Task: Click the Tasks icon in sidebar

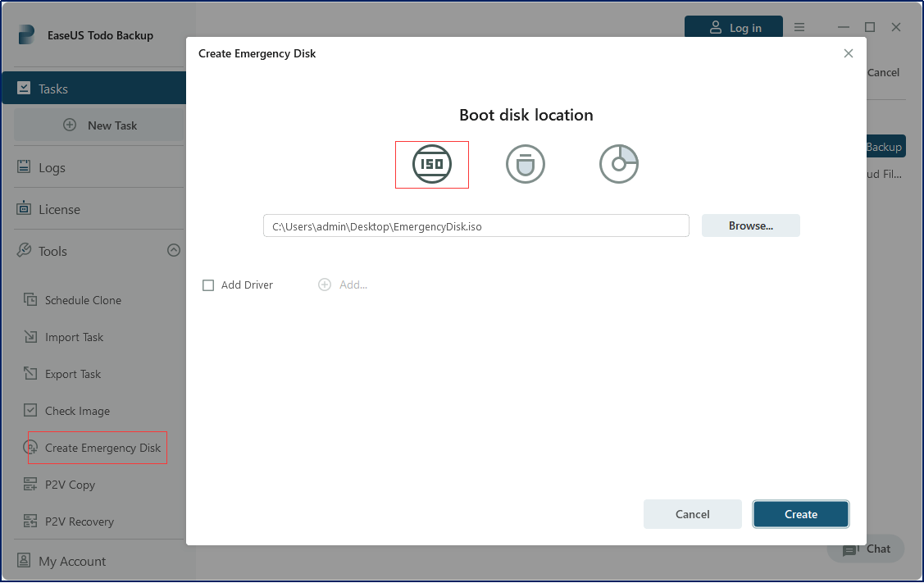Action: (x=24, y=89)
